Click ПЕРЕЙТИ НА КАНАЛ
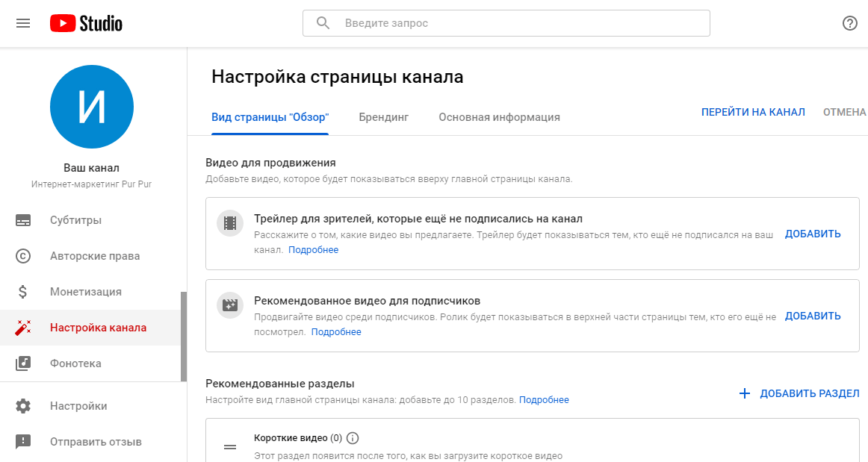This screenshot has height=462, width=868. pos(752,110)
